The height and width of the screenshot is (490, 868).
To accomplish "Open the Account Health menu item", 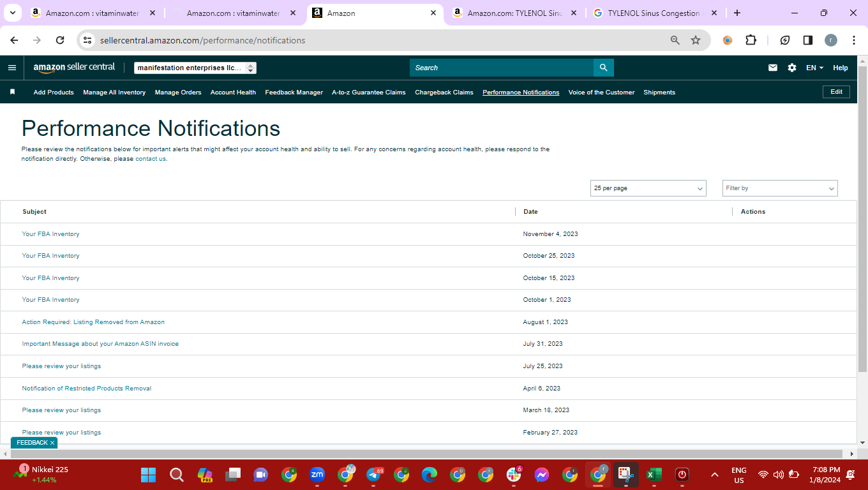I will coord(233,93).
